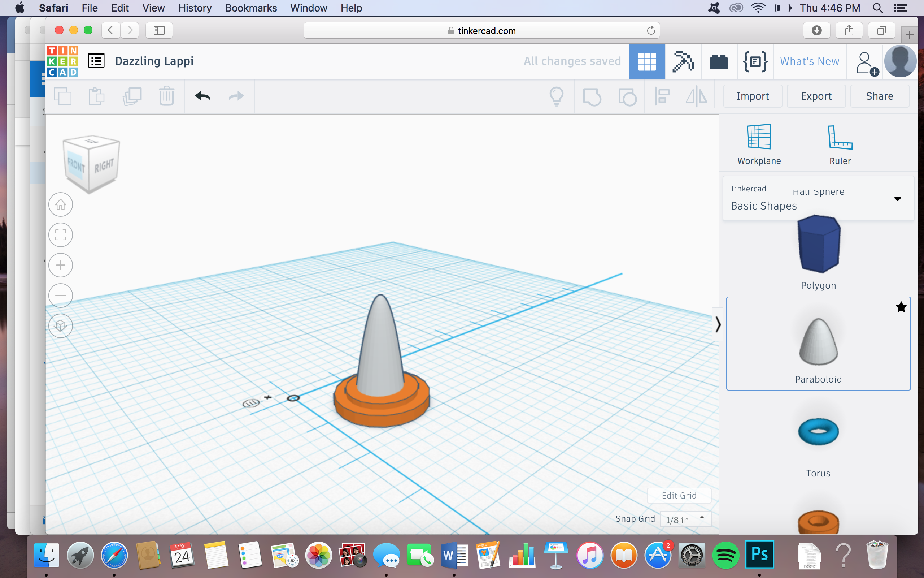Screen dimensions: 924x578
Task: Select the Paraboloid shape
Action: click(818, 344)
